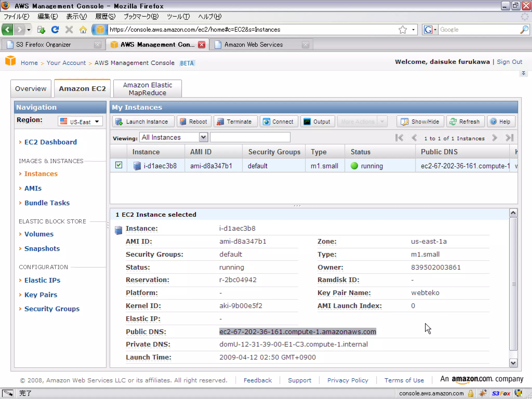Select the Amazon Elastic MapReduce tab

147,89
